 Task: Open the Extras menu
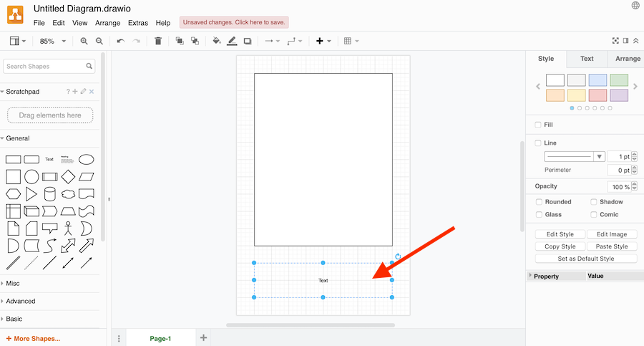pyautogui.click(x=137, y=23)
